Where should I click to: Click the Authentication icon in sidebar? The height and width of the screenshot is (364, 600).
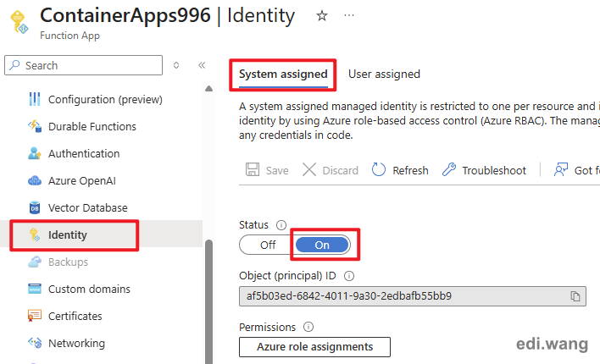[35, 154]
